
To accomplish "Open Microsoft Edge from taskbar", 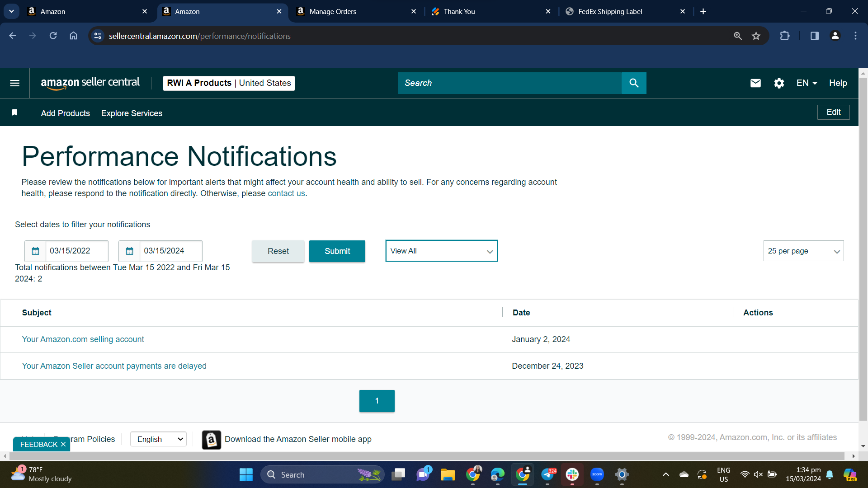I will tap(497, 474).
